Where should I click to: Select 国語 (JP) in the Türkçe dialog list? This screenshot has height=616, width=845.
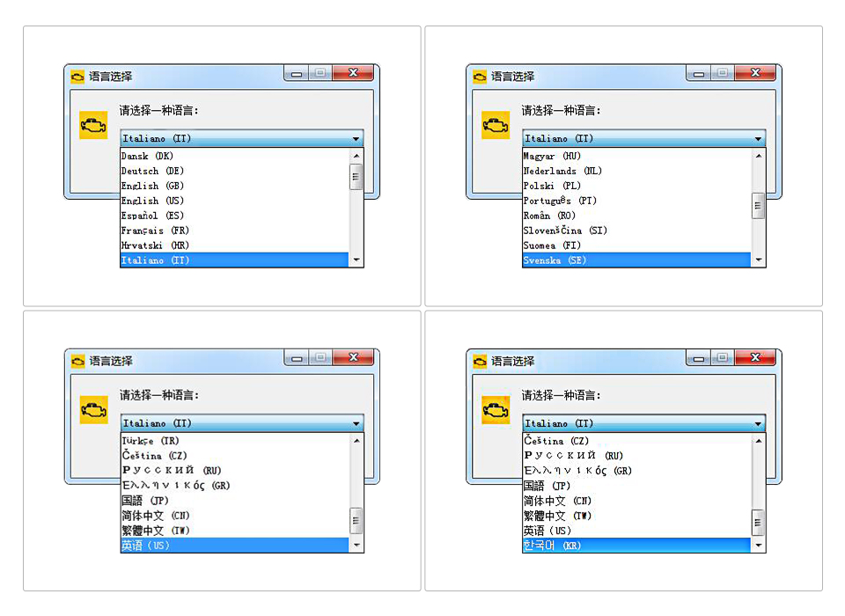click(x=235, y=501)
